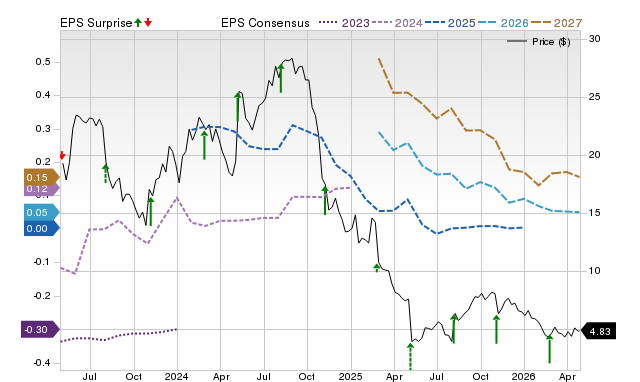Click the "EPS Consensus" legend title
Image resolution: width=640 pixels, height=382 pixels.
click(265, 23)
